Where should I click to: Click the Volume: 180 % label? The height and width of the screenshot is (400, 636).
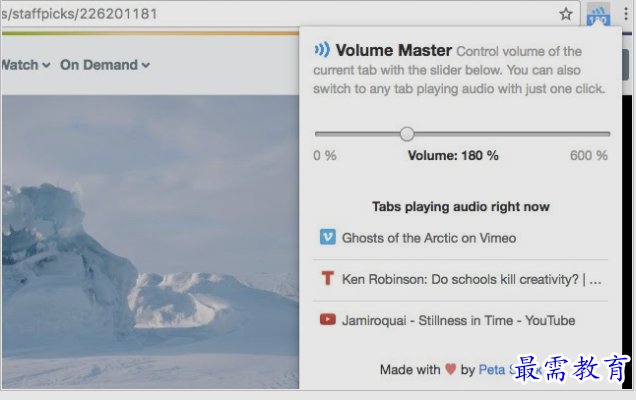[453, 155]
